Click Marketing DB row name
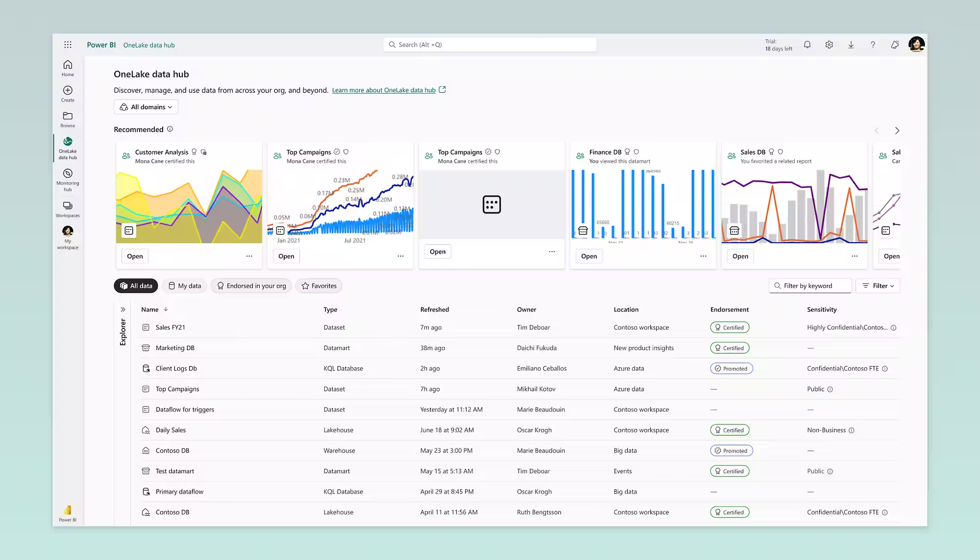This screenshot has width=980, height=560. tap(175, 348)
